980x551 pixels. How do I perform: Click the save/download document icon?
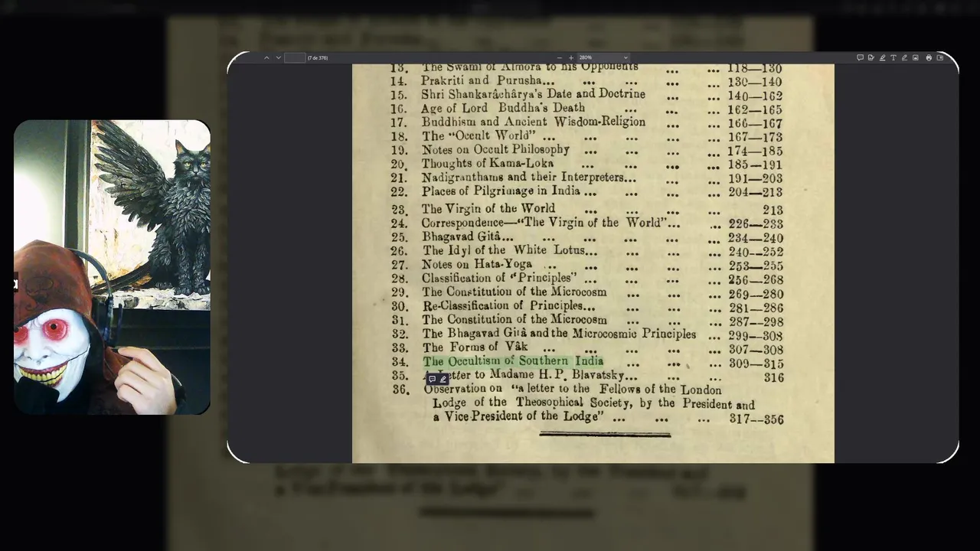[x=940, y=57]
